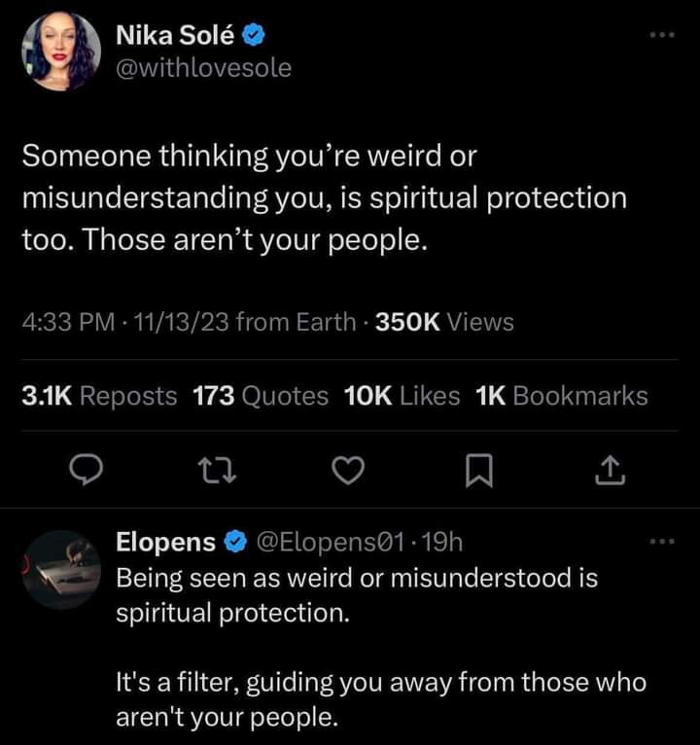Open the @withlovesole handle
700x745 pixels.
click(x=203, y=68)
